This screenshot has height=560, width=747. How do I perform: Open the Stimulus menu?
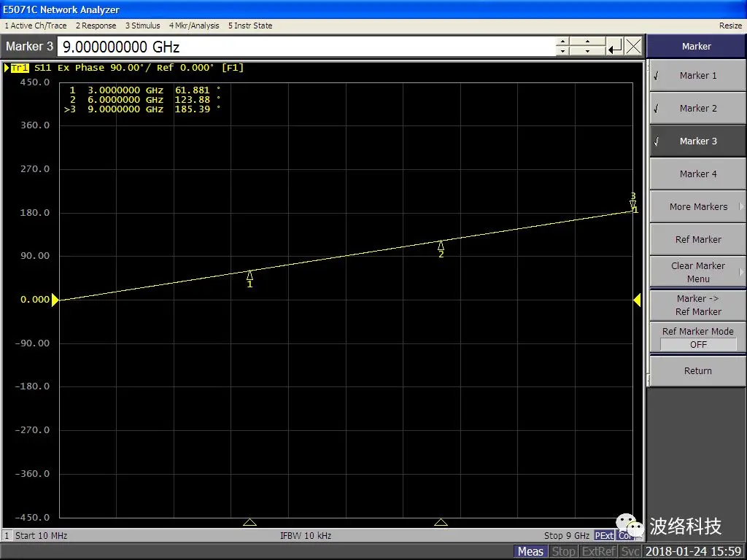point(142,26)
